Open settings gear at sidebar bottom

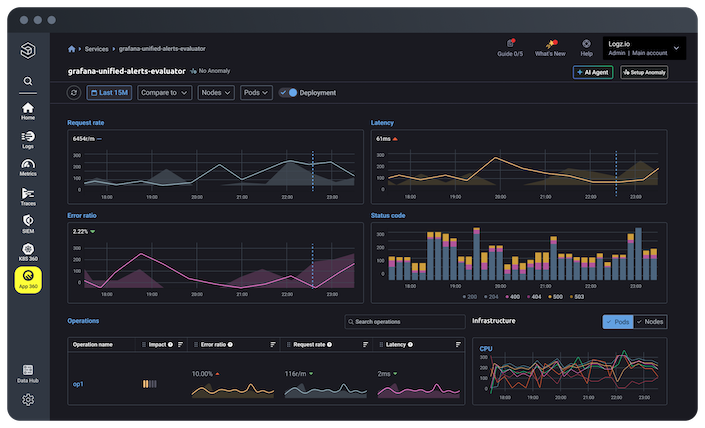(28, 400)
